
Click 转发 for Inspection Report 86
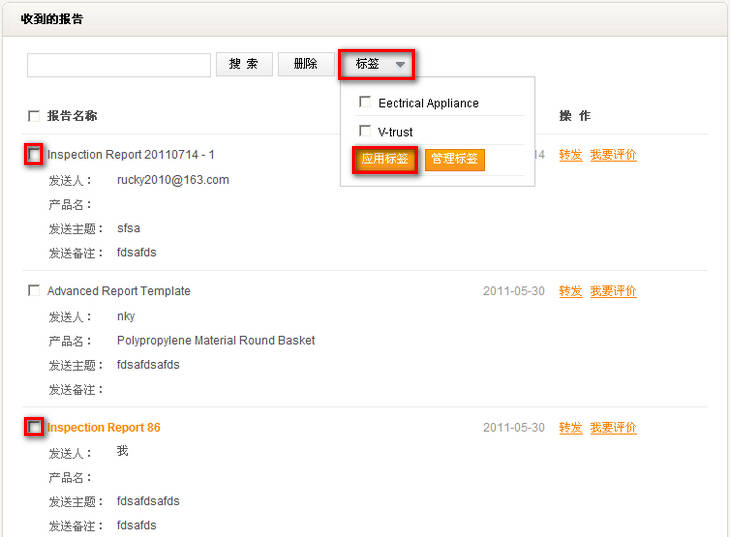570,427
